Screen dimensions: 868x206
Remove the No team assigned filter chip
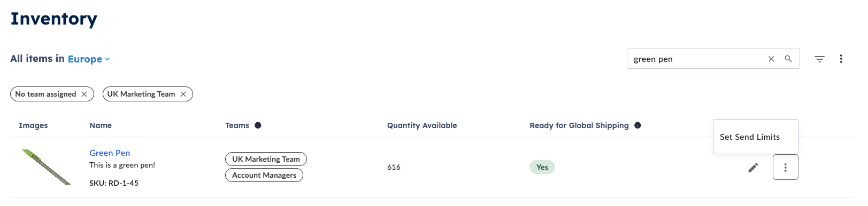pos(84,94)
